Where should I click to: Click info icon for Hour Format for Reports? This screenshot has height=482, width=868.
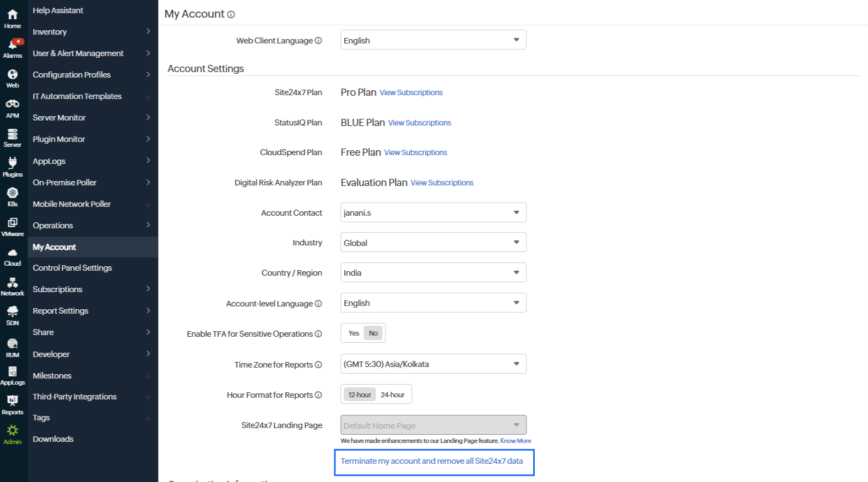[318, 395]
